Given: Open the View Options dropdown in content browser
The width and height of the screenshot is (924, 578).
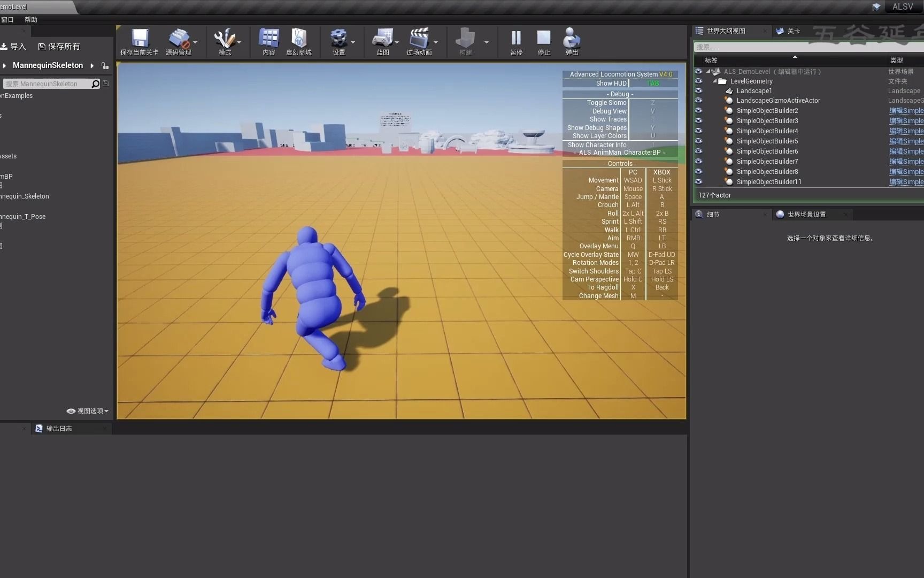Looking at the screenshot, I should (x=88, y=411).
